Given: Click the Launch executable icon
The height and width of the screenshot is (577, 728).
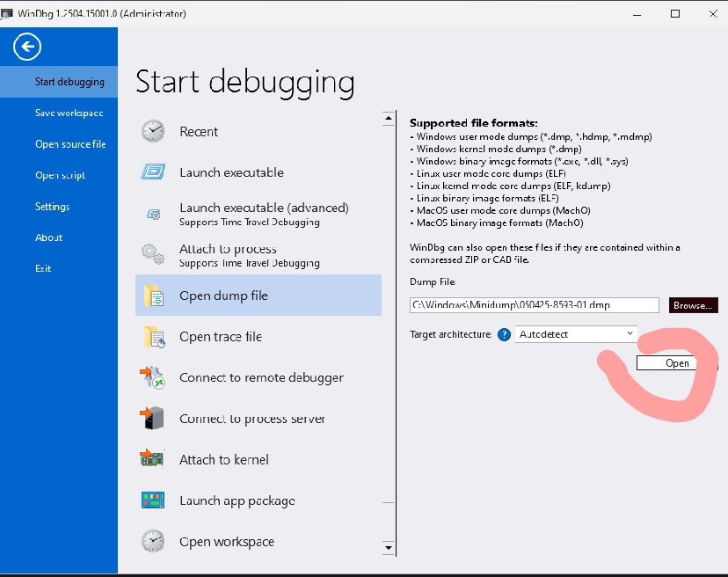Looking at the screenshot, I should pyautogui.click(x=153, y=172).
